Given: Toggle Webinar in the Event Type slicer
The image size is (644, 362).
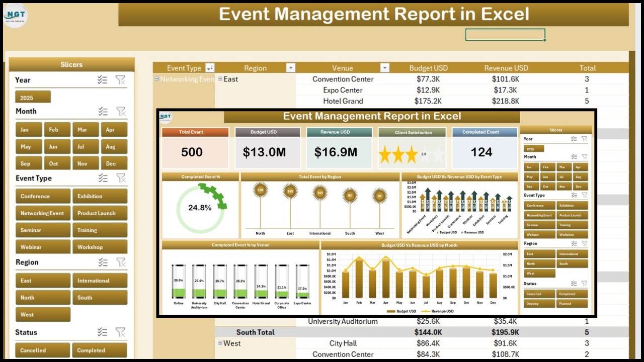Looking at the screenshot, I should pyautogui.click(x=43, y=247).
